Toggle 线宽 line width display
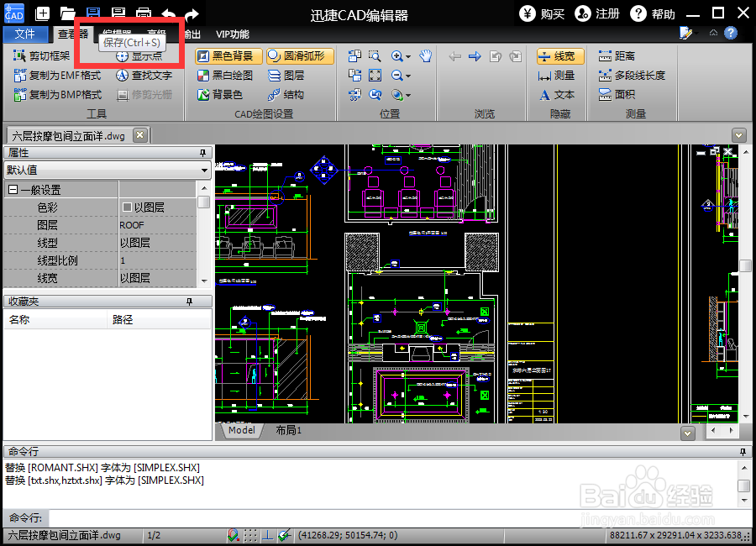 560,56
